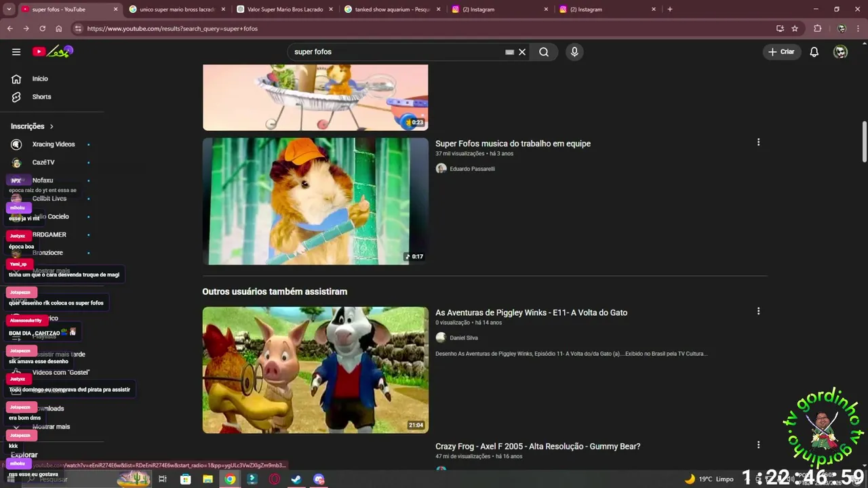The height and width of the screenshot is (488, 868).
Task: Go back with the browser back arrow
Action: (x=9, y=28)
